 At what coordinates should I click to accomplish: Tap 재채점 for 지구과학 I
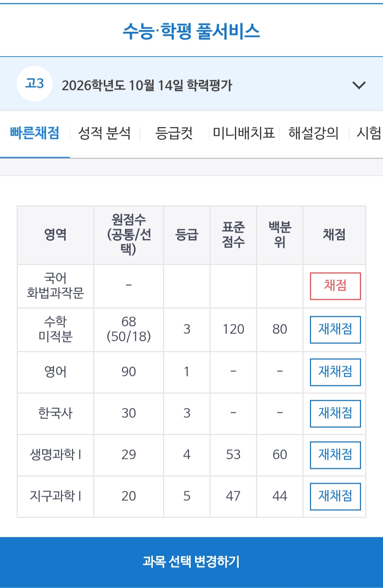[335, 497]
